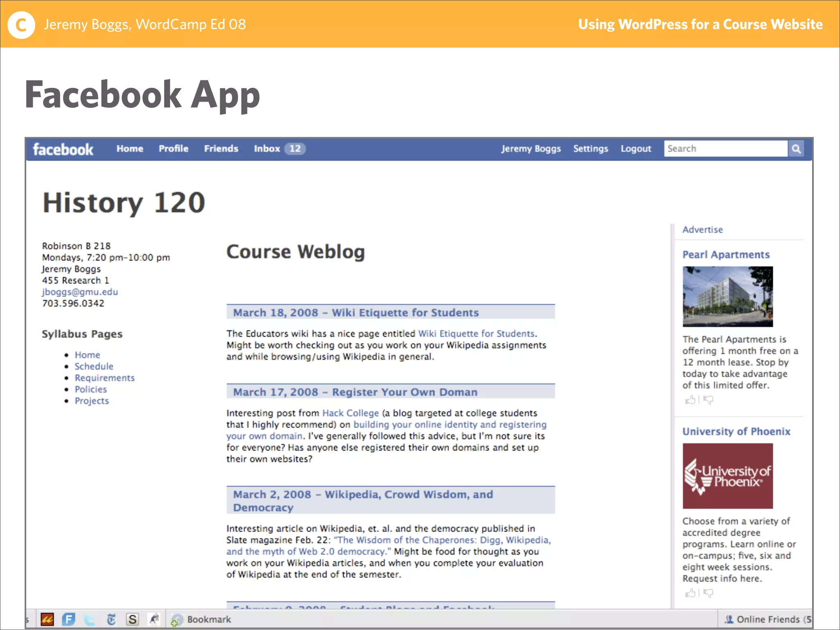Click the Course Weblog heading
840x630 pixels.
point(296,252)
